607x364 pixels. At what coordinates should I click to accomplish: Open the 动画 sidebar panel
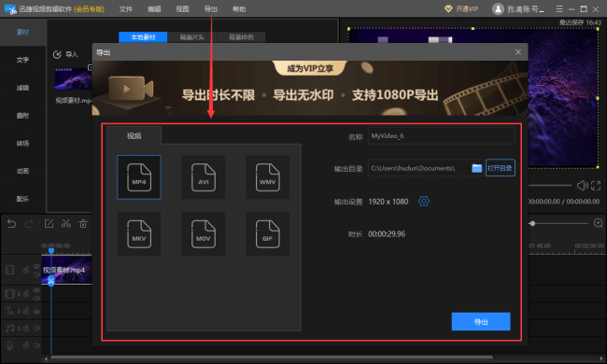[22, 171]
